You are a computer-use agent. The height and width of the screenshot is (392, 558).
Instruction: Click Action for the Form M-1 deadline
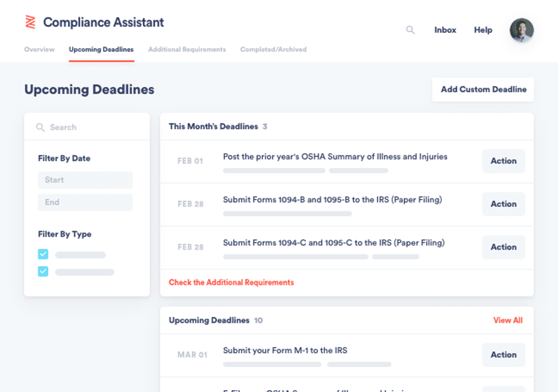point(503,354)
